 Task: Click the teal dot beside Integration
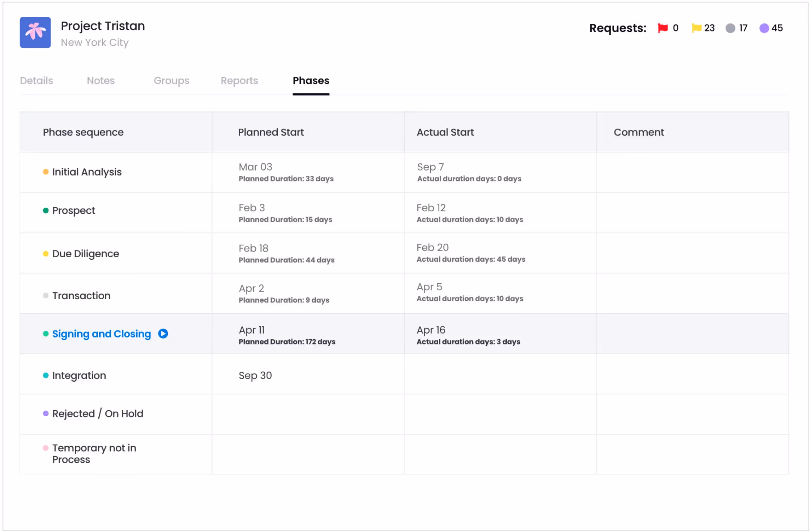click(46, 376)
